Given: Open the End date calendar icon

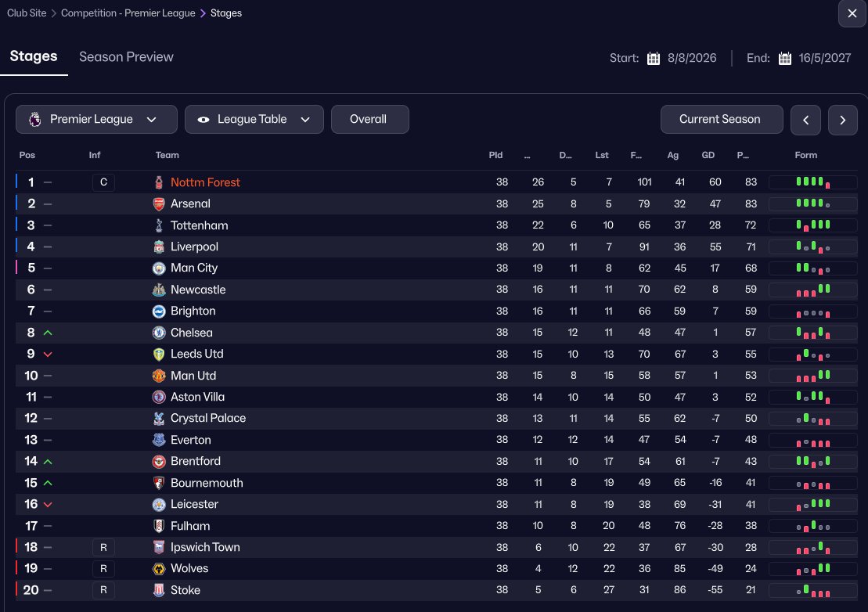Looking at the screenshot, I should tap(785, 58).
